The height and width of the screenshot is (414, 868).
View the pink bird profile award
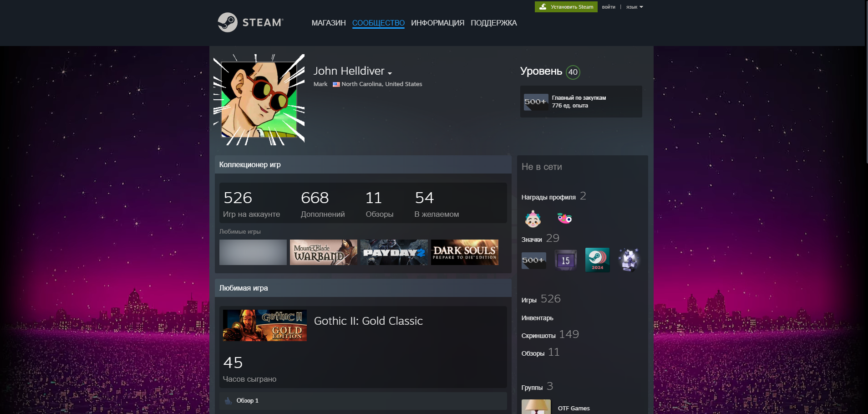tap(565, 219)
